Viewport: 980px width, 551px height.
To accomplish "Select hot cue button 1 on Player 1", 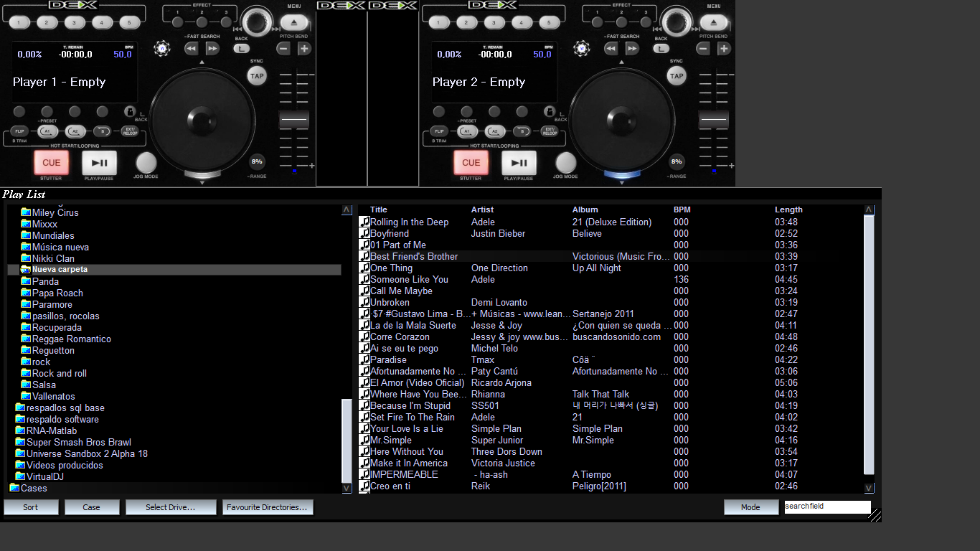I will 19,22.
